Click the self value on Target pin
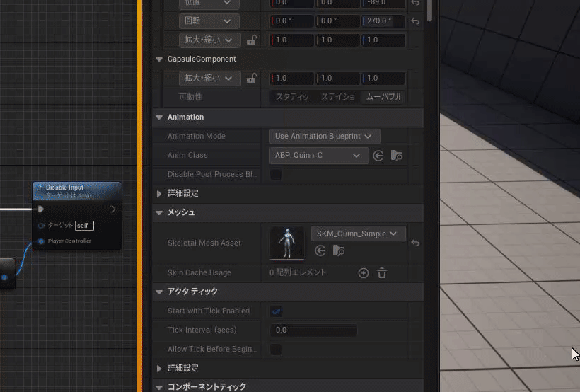This screenshot has width=580, height=392. pos(84,226)
